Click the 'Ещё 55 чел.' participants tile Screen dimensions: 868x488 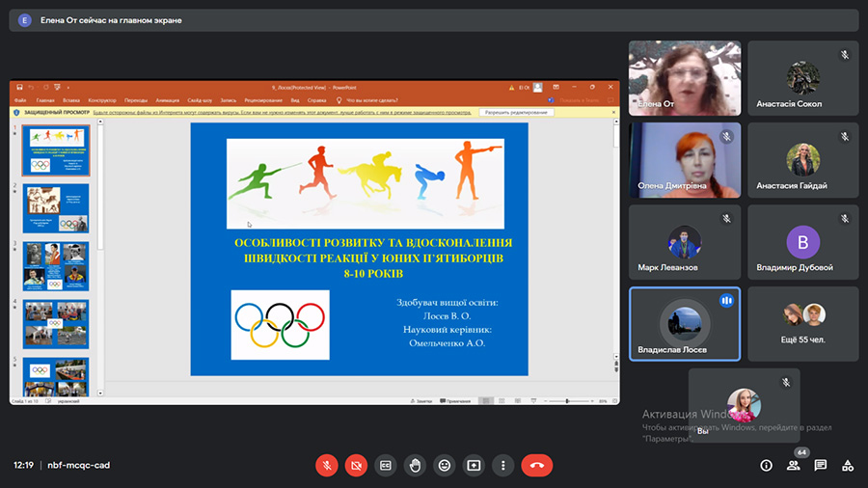(x=802, y=324)
